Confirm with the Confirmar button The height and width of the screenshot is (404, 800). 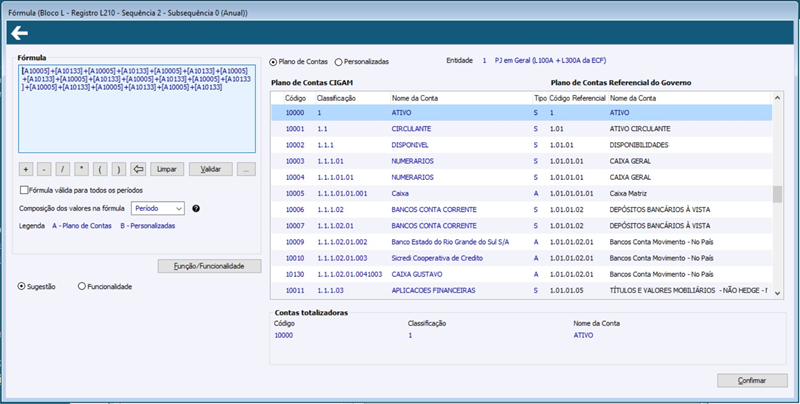tap(752, 381)
